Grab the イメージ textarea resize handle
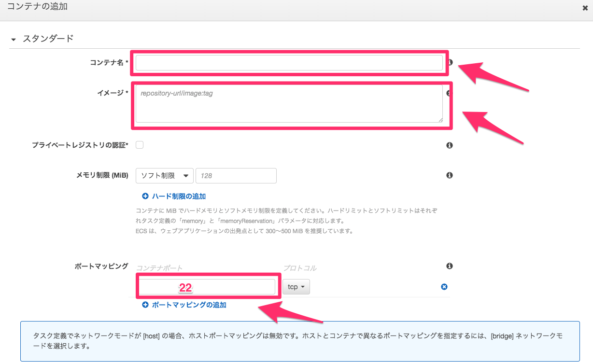Viewport: 593px width, 364px height. (440, 120)
